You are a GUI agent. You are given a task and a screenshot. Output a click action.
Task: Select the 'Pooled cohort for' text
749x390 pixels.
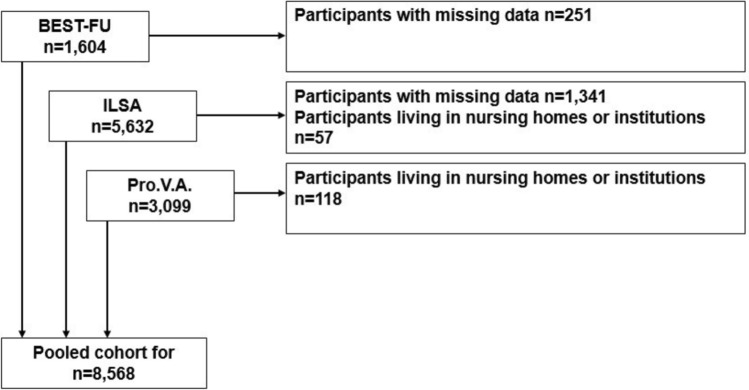click(104, 353)
